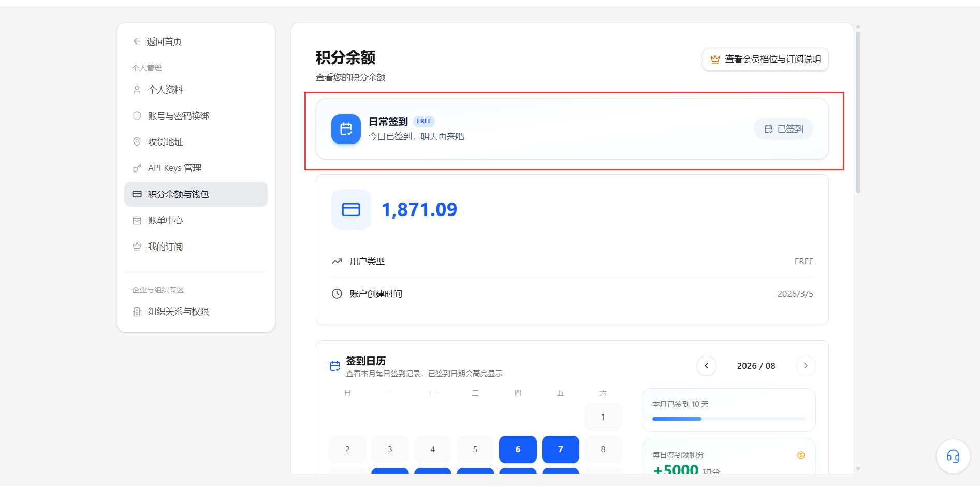Screen dimensions: 980x486
Task: Select day 5 in the calendar
Action: [x=475, y=449]
